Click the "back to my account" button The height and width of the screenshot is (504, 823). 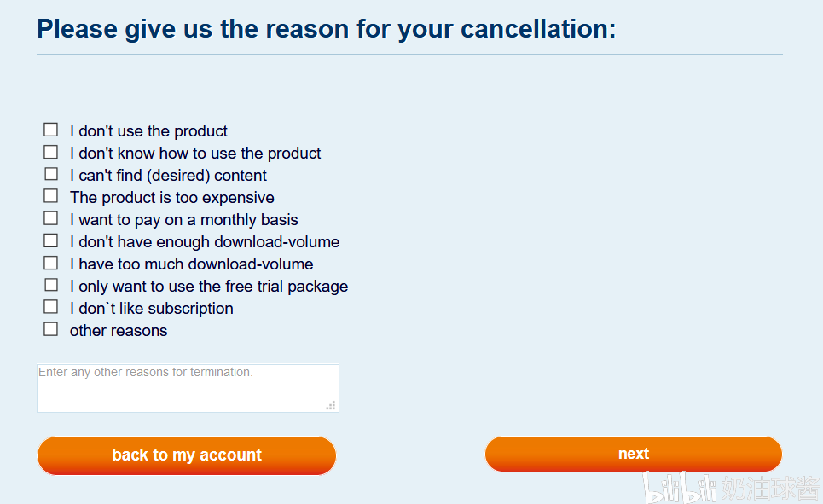[x=186, y=455]
